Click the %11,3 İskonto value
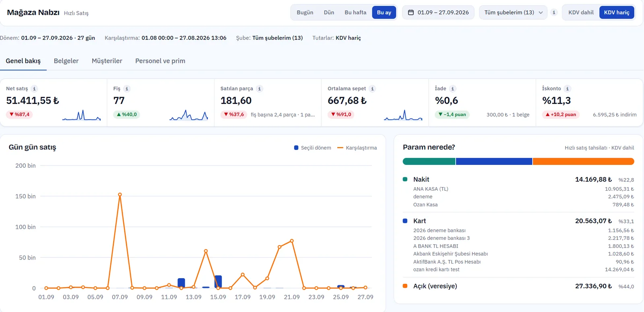The height and width of the screenshot is (312, 644). tap(556, 100)
